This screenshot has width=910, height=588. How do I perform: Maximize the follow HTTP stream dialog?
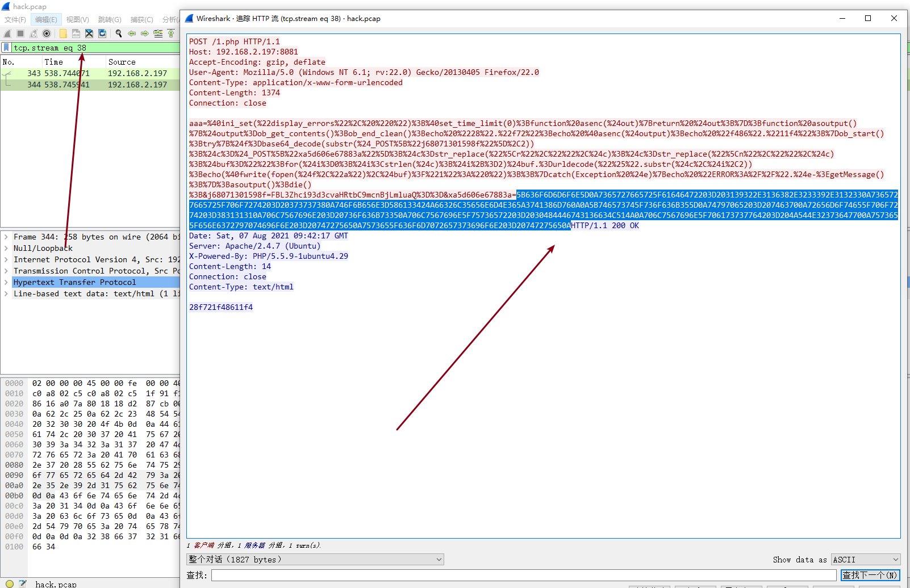pyautogui.click(x=868, y=18)
